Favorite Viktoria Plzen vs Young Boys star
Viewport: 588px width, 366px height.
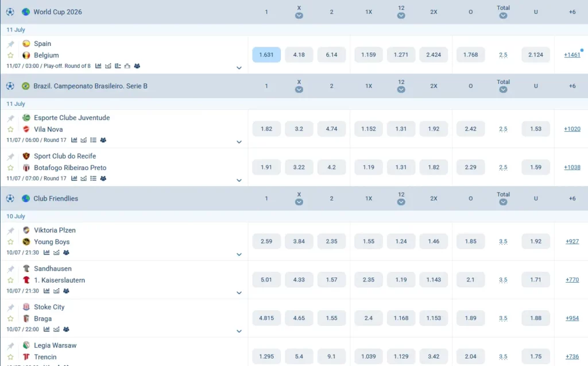click(x=10, y=242)
